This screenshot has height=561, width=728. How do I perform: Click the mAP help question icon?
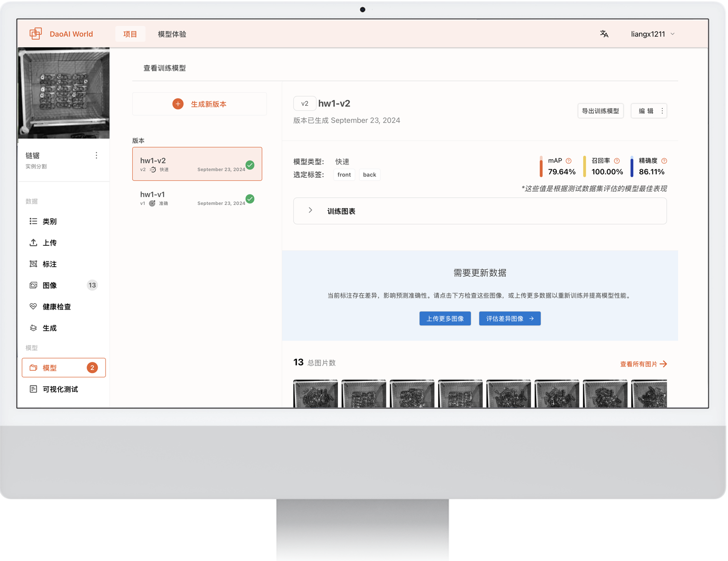click(569, 161)
